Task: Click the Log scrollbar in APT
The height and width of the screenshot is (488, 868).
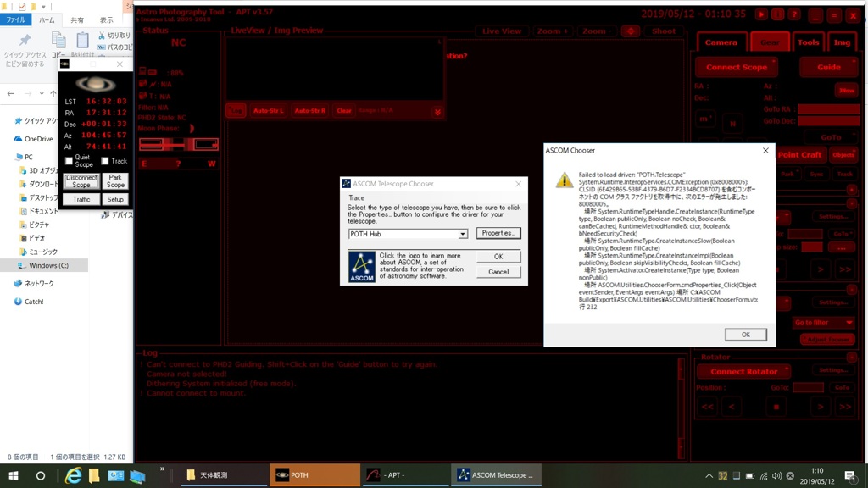Action: click(681, 409)
